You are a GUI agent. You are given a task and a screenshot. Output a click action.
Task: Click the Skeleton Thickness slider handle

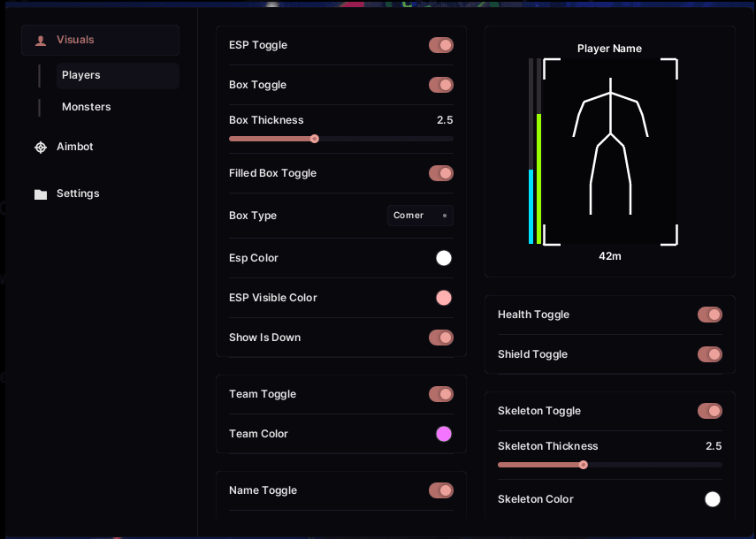(584, 465)
